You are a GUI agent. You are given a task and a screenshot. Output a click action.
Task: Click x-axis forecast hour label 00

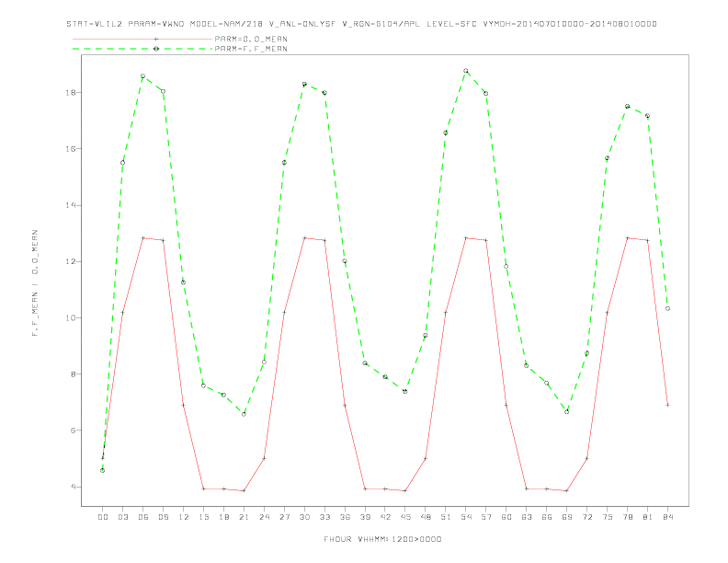[103, 517]
